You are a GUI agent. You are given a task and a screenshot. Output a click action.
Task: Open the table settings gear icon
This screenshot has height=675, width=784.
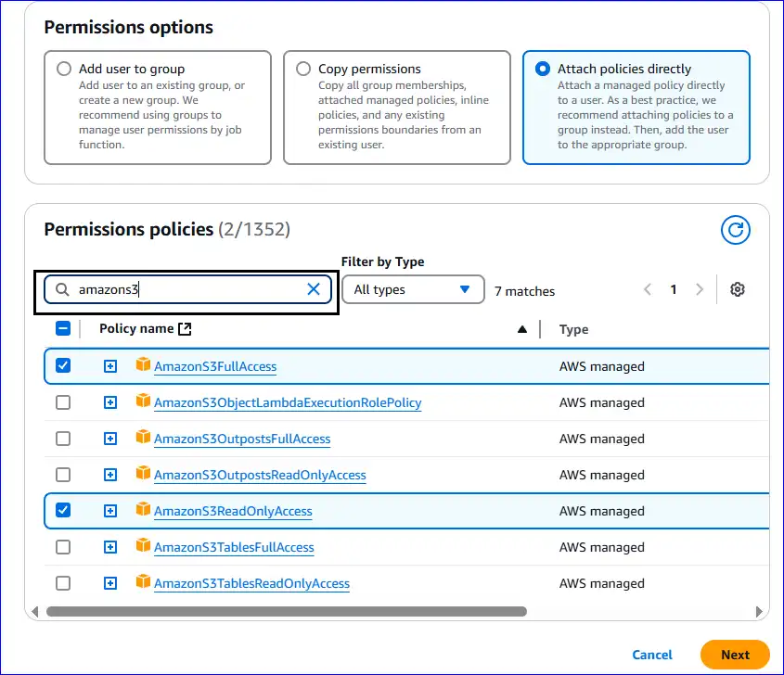pyautogui.click(x=738, y=289)
